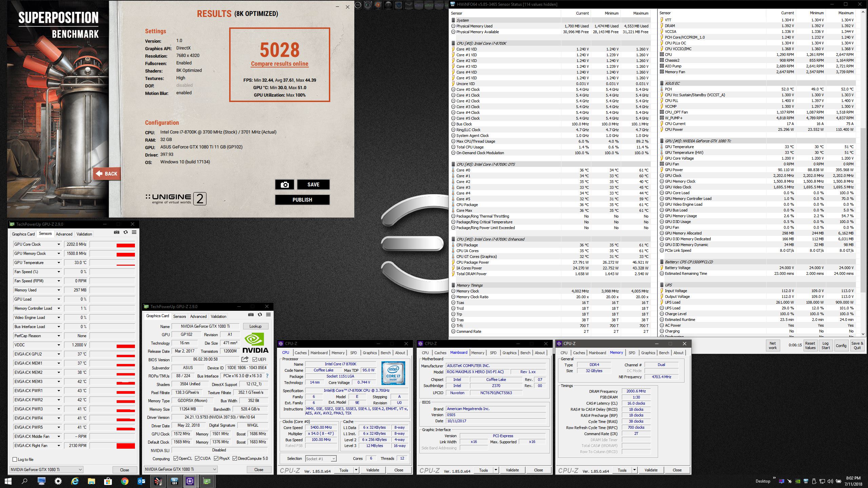868x488 pixels.
Task: Click the Reset Values button in HWiNFO
Action: pos(810,345)
